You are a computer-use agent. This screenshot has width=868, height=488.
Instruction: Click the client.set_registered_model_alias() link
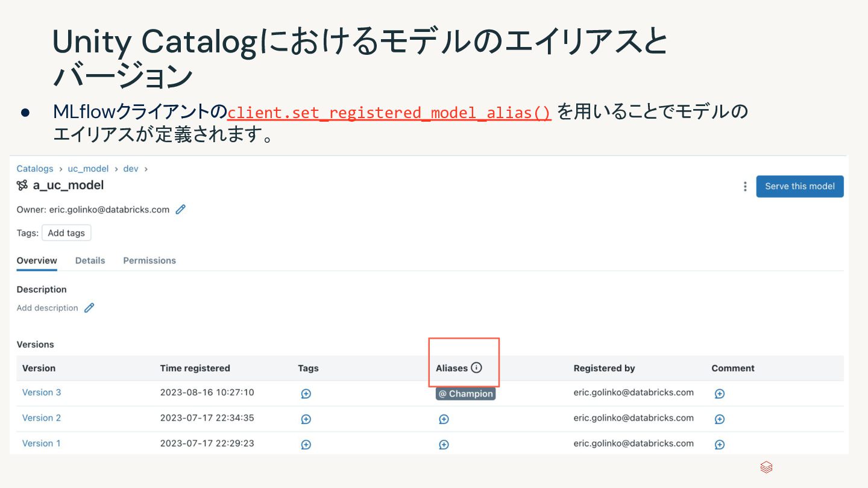tap(389, 113)
